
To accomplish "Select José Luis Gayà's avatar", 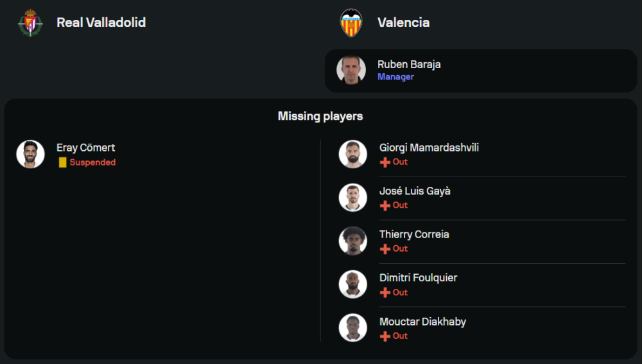I will click(353, 198).
